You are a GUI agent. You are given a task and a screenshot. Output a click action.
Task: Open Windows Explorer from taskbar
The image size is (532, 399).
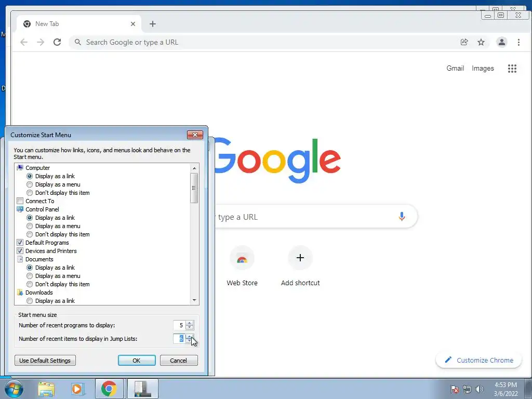[x=46, y=389]
